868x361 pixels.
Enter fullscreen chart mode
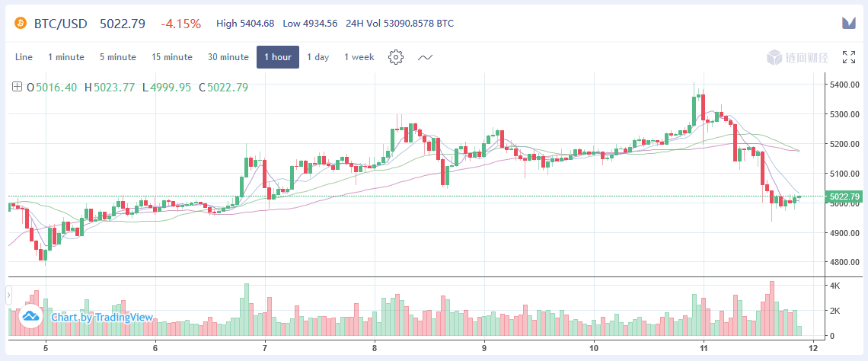pyautogui.click(x=849, y=57)
